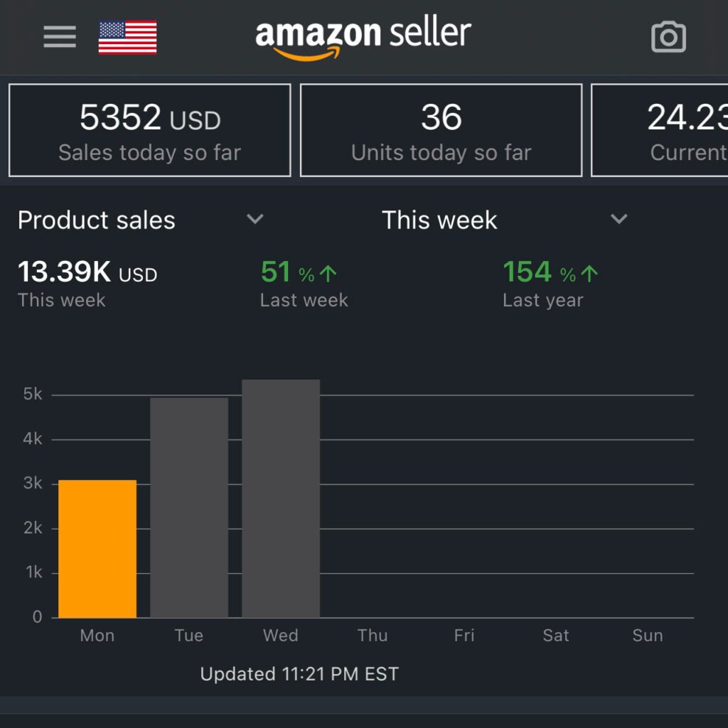
Task: Expand the This week period chevron
Action: [x=619, y=219]
